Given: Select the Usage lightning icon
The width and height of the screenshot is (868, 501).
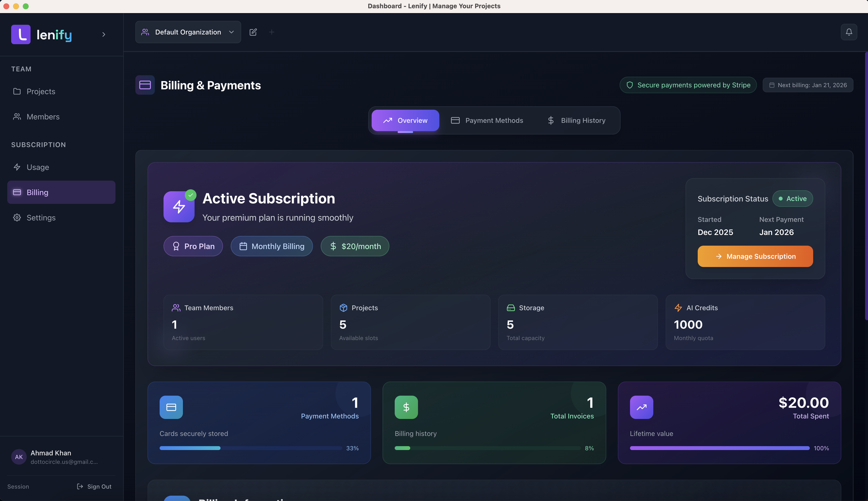Looking at the screenshot, I should (17, 167).
